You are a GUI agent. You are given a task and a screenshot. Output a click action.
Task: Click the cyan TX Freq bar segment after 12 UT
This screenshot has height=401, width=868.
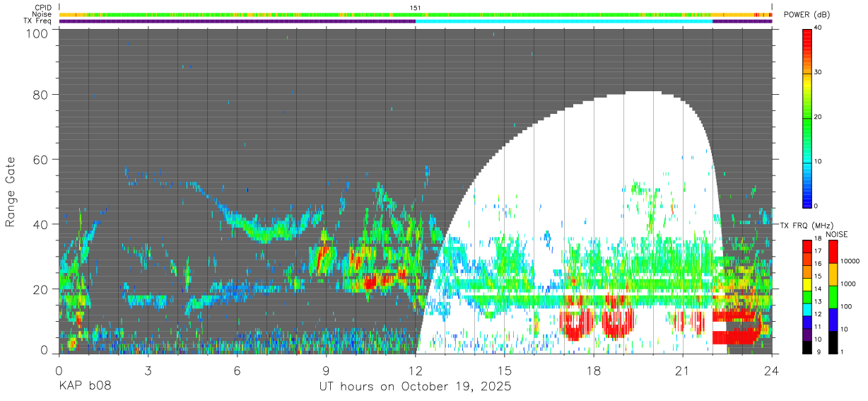coord(564,21)
